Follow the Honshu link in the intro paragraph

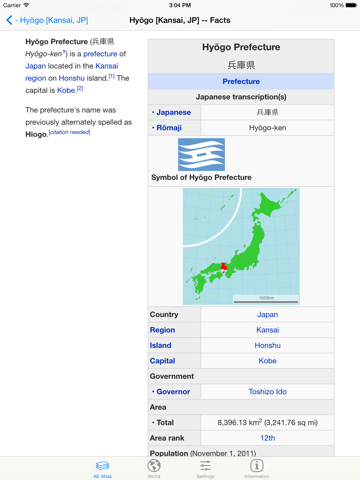pyautogui.click(x=72, y=78)
